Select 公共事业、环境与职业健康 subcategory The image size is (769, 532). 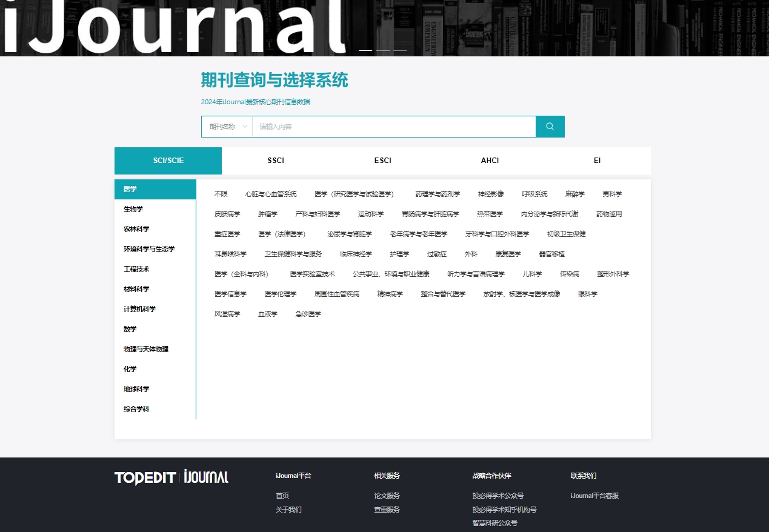(x=391, y=274)
